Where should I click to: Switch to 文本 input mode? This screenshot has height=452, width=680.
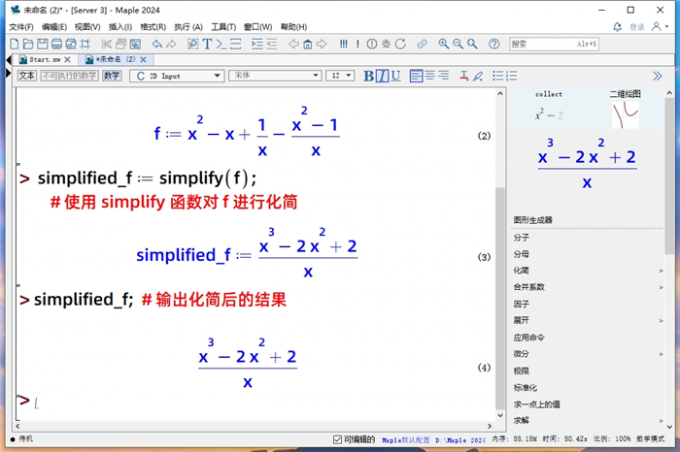(27, 76)
